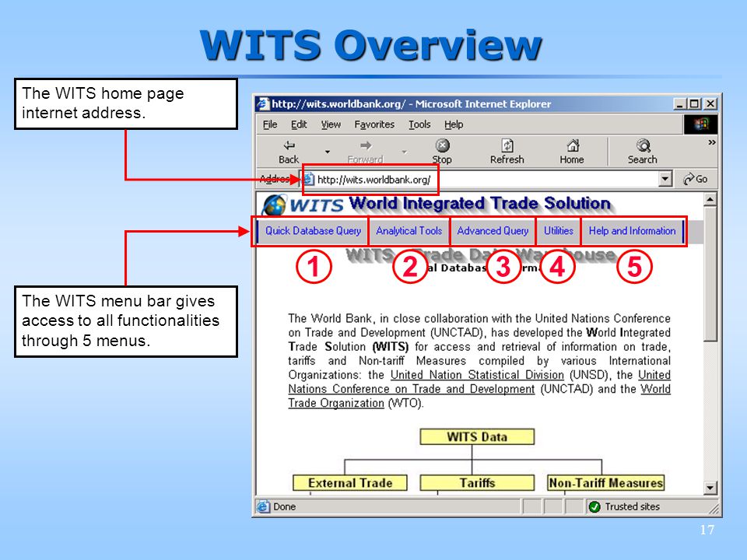
Task: Open the Analytical Tools menu
Action: coord(409,231)
